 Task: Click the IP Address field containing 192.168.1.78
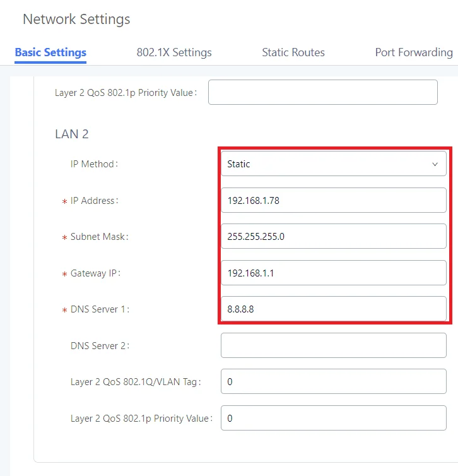point(334,200)
